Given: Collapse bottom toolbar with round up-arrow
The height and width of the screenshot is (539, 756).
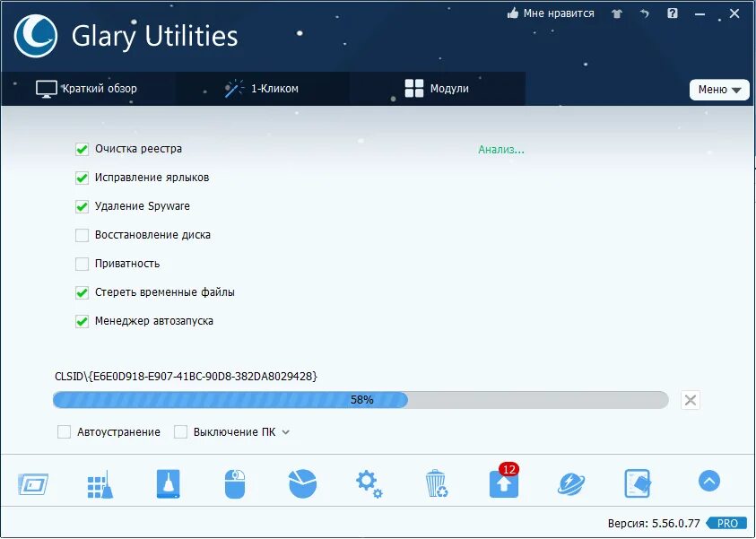Looking at the screenshot, I should [708, 481].
